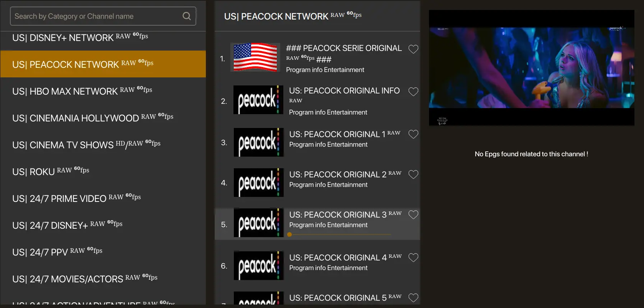Click the search magnifier icon

pyautogui.click(x=187, y=16)
